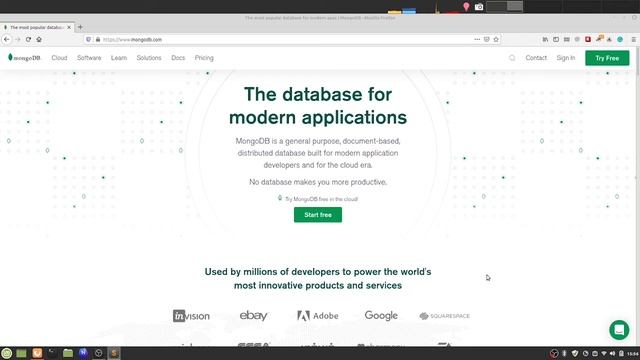Open the Software navigation menu
Screen dimensions: 640x360
click(89, 58)
